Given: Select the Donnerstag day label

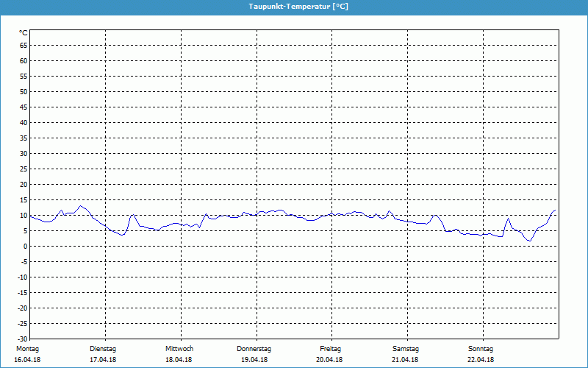Looking at the screenshot, I should click(254, 349).
